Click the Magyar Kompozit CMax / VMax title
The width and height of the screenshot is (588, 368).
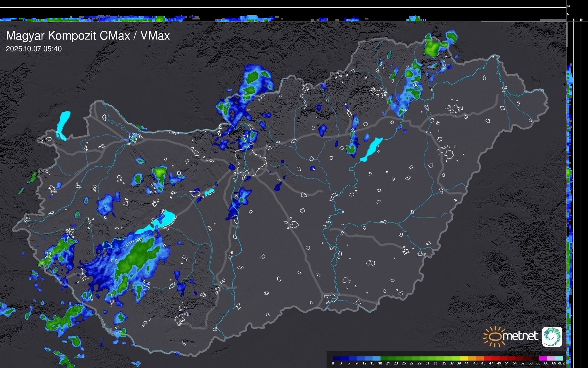[88, 36]
